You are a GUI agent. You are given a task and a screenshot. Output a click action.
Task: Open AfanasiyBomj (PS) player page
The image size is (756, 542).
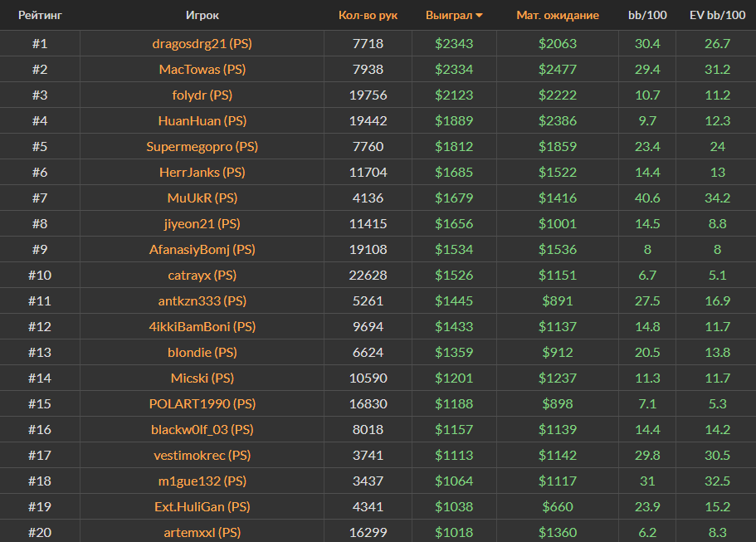[x=202, y=249]
